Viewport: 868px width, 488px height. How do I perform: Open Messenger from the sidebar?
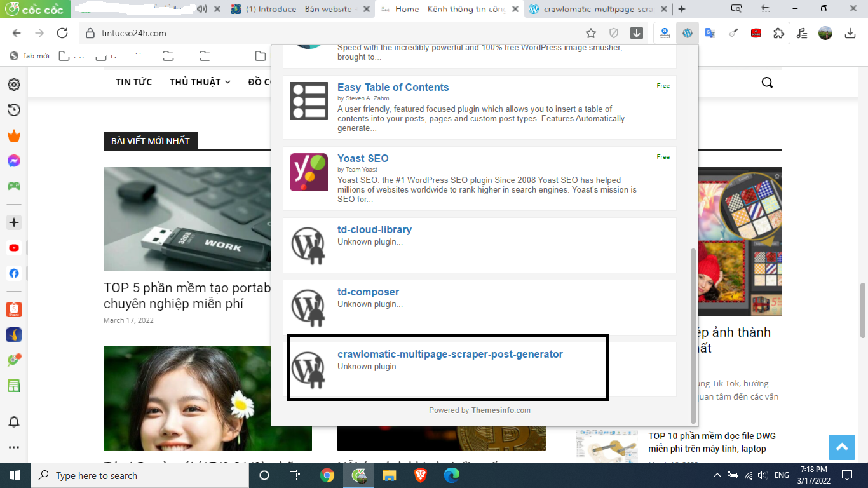(x=14, y=161)
